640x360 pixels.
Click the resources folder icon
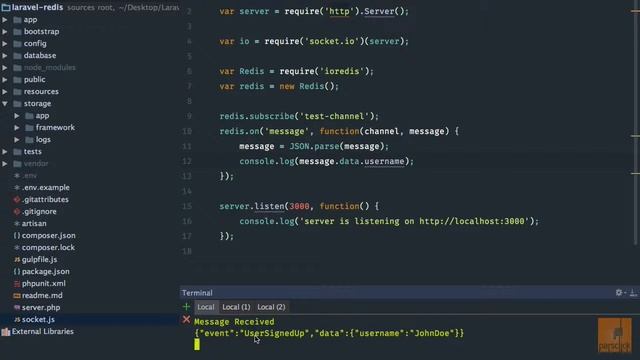click(17, 91)
